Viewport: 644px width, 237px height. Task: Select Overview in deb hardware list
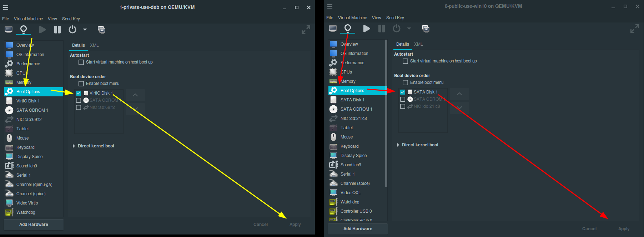pos(34,45)
